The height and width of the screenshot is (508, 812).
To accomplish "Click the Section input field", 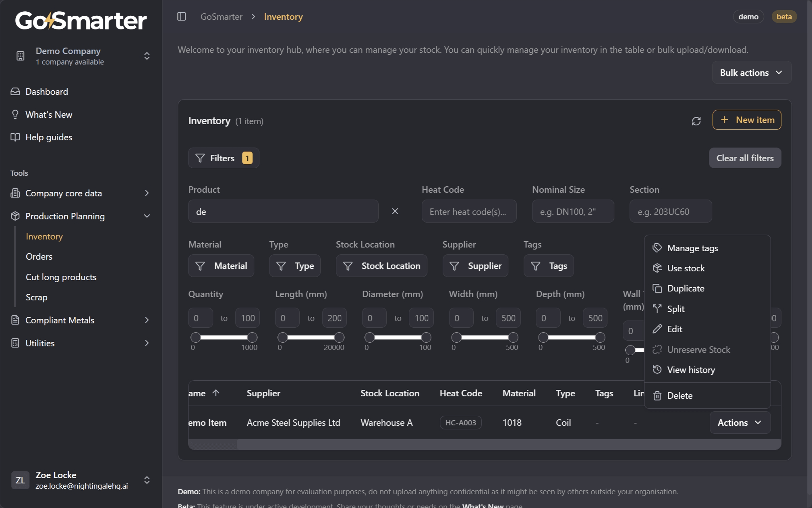I will click(x=671, y=211).
